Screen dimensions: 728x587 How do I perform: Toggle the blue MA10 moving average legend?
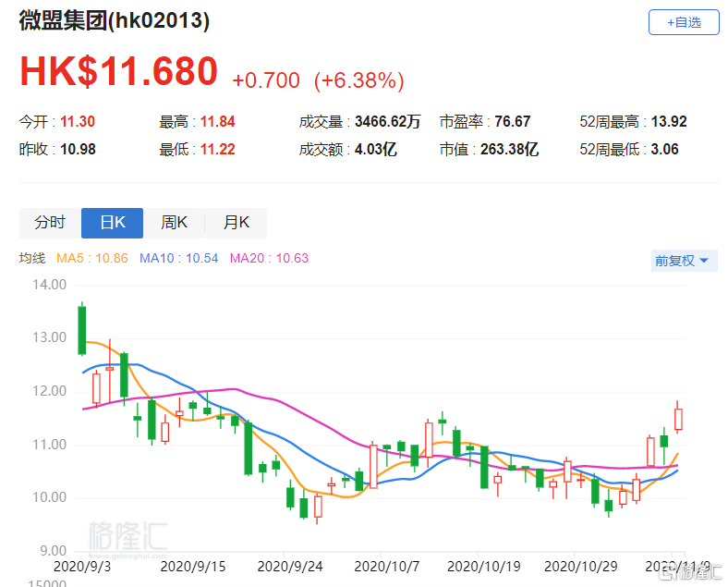pos(178,258)
